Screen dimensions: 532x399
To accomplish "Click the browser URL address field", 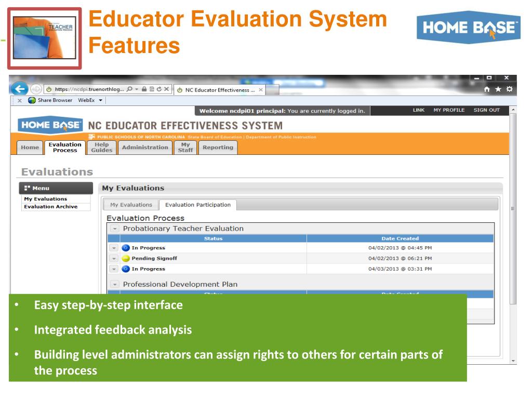I will (x=89, y=89).
